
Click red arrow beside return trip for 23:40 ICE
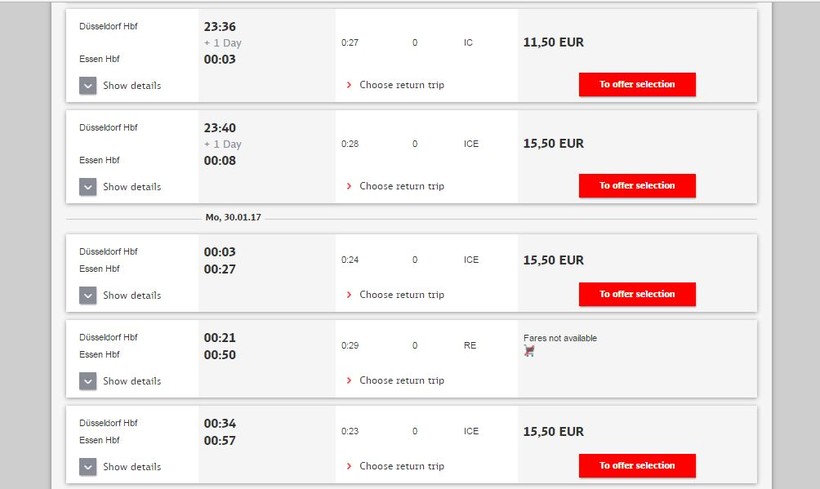[349, 186]
